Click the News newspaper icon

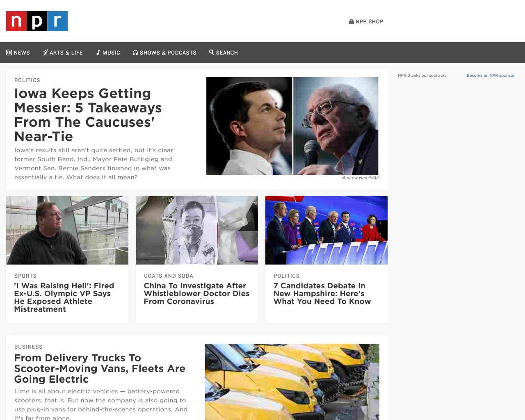[9, 52]
